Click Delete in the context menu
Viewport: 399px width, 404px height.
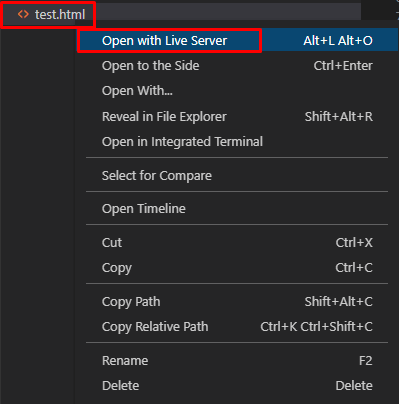coord(237,386)
